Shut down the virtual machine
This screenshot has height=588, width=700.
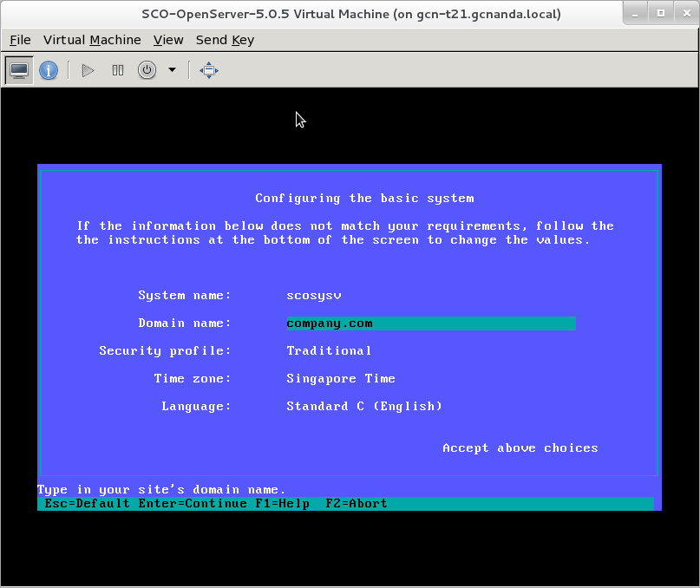pos(147,70)
